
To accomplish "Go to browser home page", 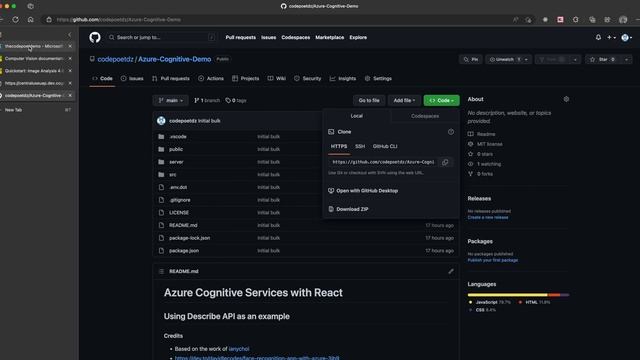I will pyautogui.click(x=30, y=19).
